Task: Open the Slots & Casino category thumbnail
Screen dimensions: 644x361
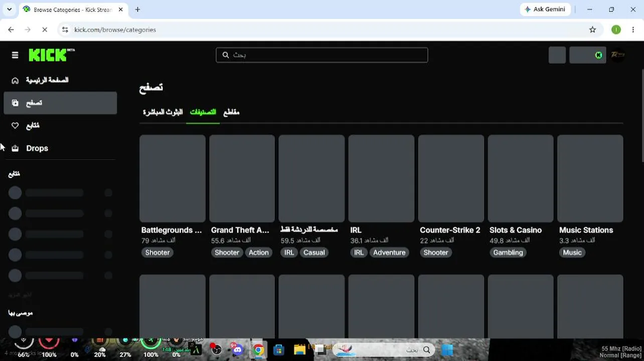Action: coord(521,178)
